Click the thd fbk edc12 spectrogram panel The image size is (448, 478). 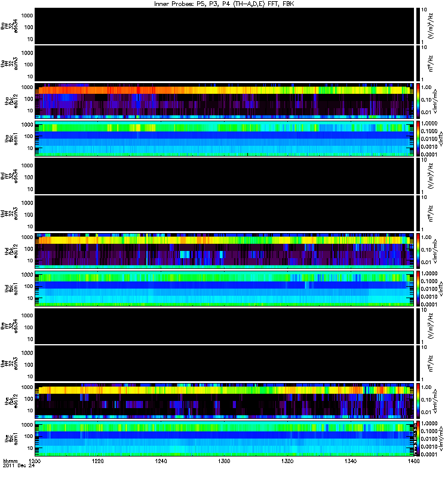(x=225, y=251)
